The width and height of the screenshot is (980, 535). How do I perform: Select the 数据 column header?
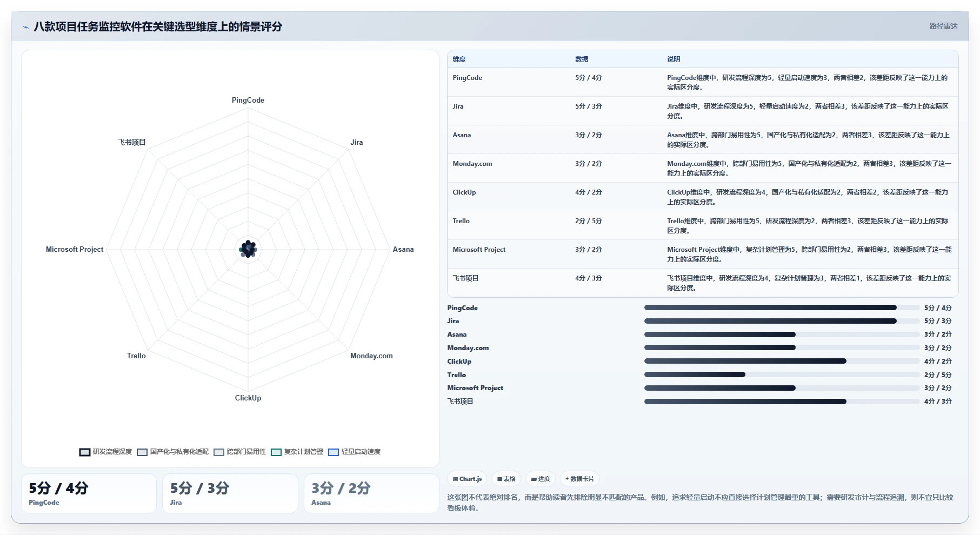(582, 59)
